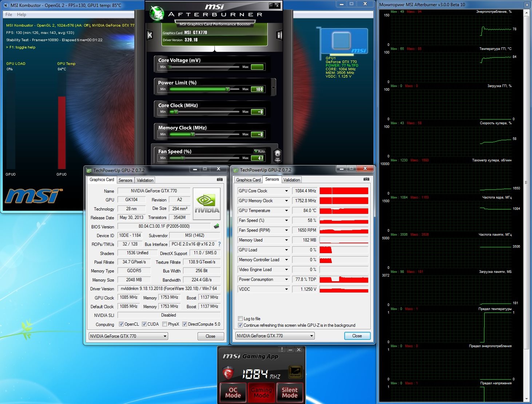The image size is (532, 404).
Task: Switch to the Validation tab in Sensors window
Action: click(x=291, y=180)
